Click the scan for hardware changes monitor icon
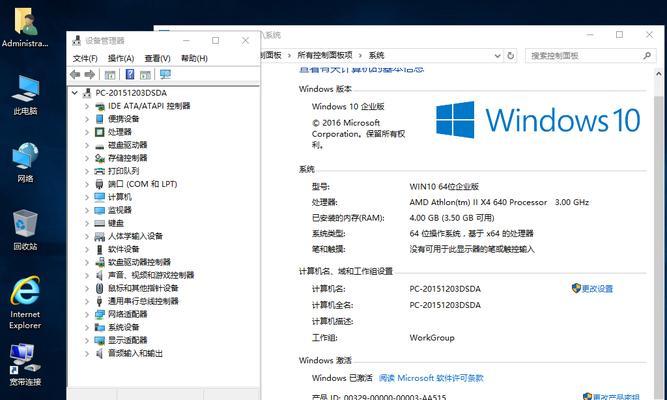This screenshot has width=667, height=400. [165, 75]
